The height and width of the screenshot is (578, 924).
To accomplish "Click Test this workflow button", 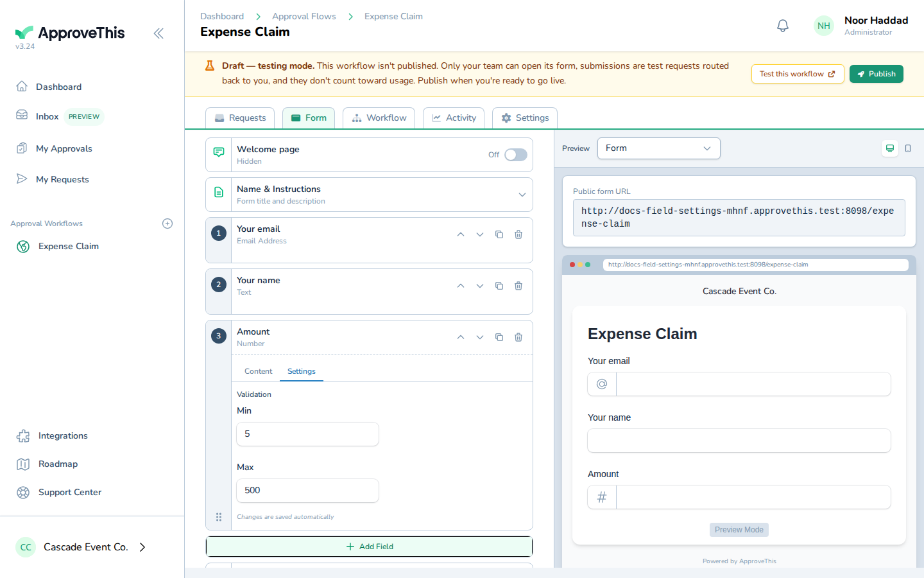I will (798, 74).
